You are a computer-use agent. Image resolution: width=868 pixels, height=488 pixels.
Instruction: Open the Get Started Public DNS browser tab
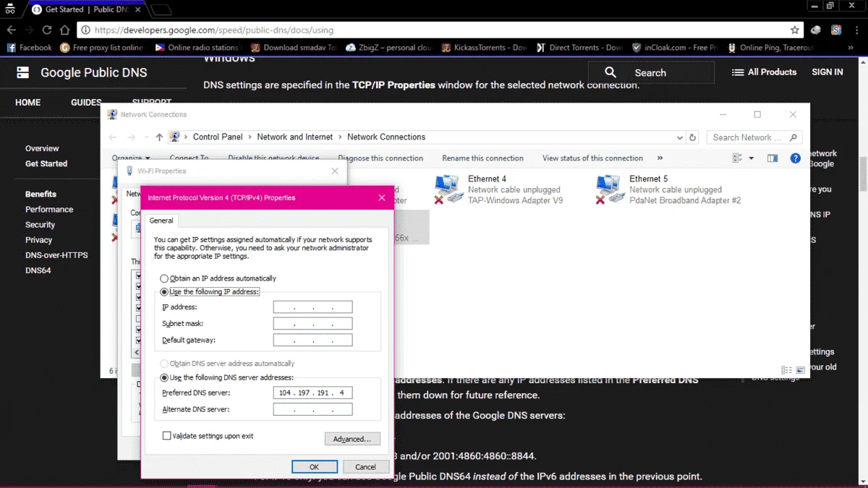[85, 9]
